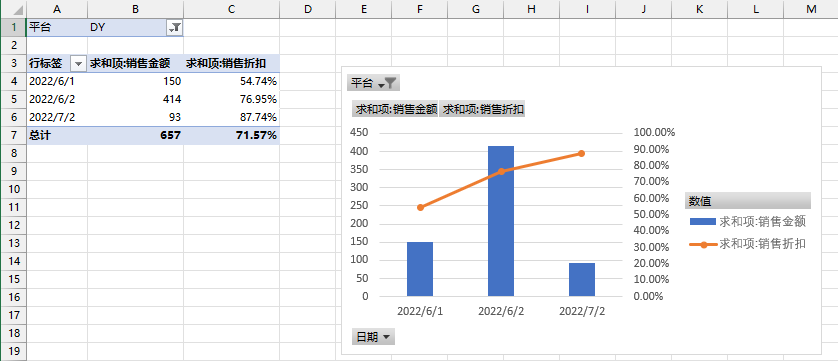Image resolution: width=838 pixels, height=361 pixels.
Task: Click cell with date 2022/7/2 in table
Action: click(x=57, y=118)
